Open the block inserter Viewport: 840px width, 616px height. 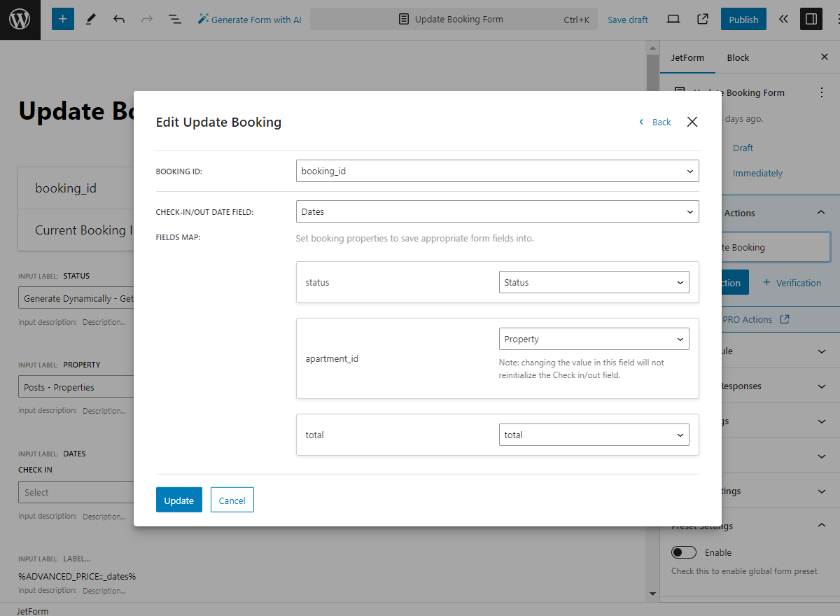point(62,19)
